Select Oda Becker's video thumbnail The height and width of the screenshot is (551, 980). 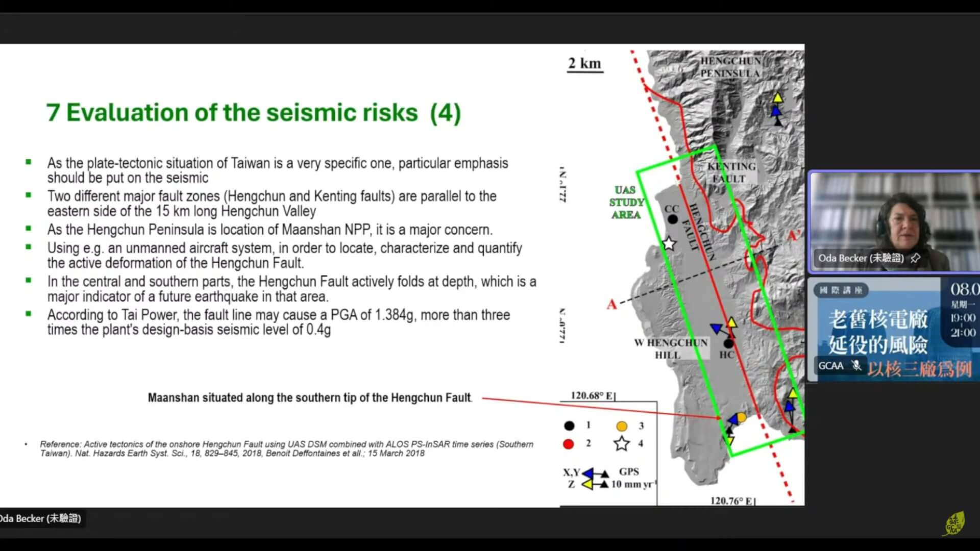[x=894, y=221]
